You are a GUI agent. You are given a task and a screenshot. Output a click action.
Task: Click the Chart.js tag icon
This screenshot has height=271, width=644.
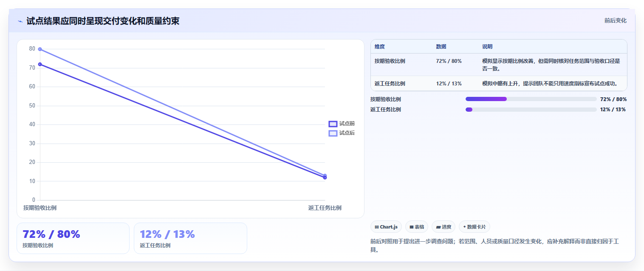377,227
